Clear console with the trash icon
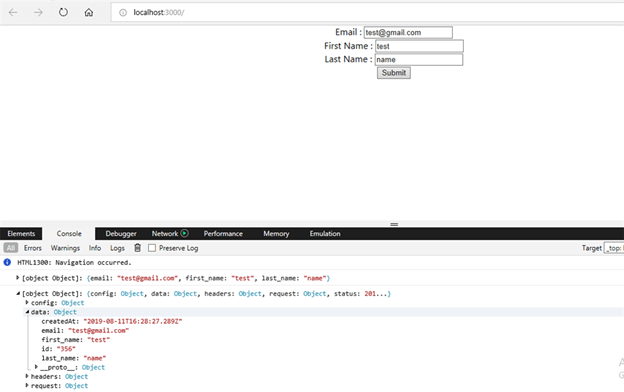624x392 pixels. point(137,248)
